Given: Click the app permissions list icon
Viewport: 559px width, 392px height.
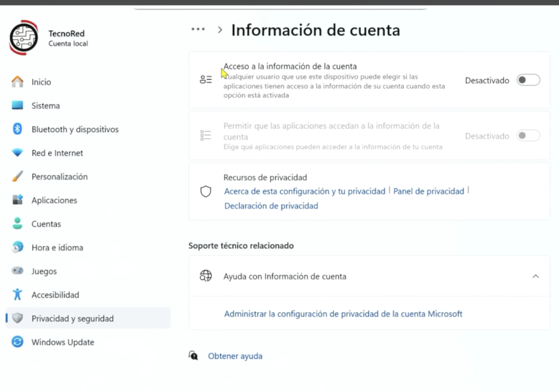Looking at the screenshot, I should coord(206,135).
